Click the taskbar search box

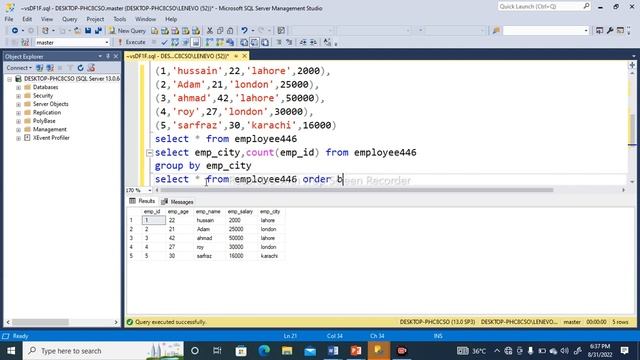(x=103, y=351)
